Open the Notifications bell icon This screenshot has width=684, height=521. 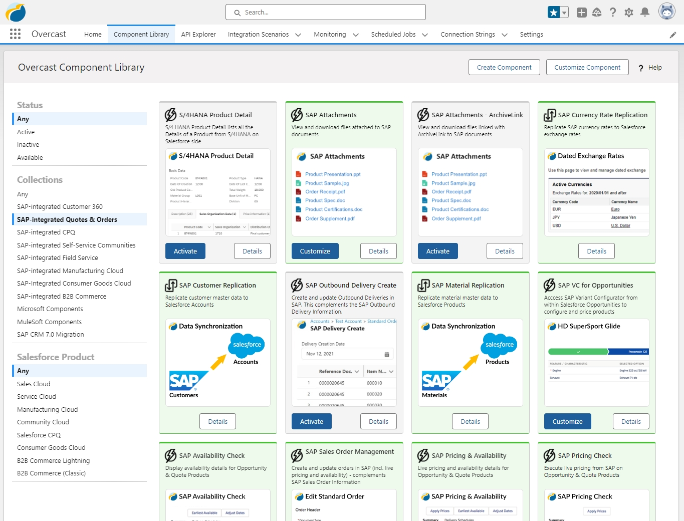(x=645, y=12)
